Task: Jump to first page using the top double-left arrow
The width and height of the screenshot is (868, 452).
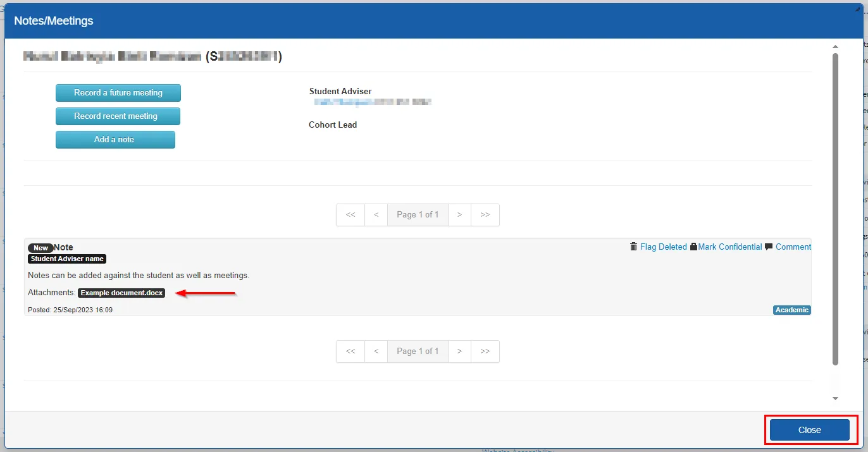Action: click(350, 215)
